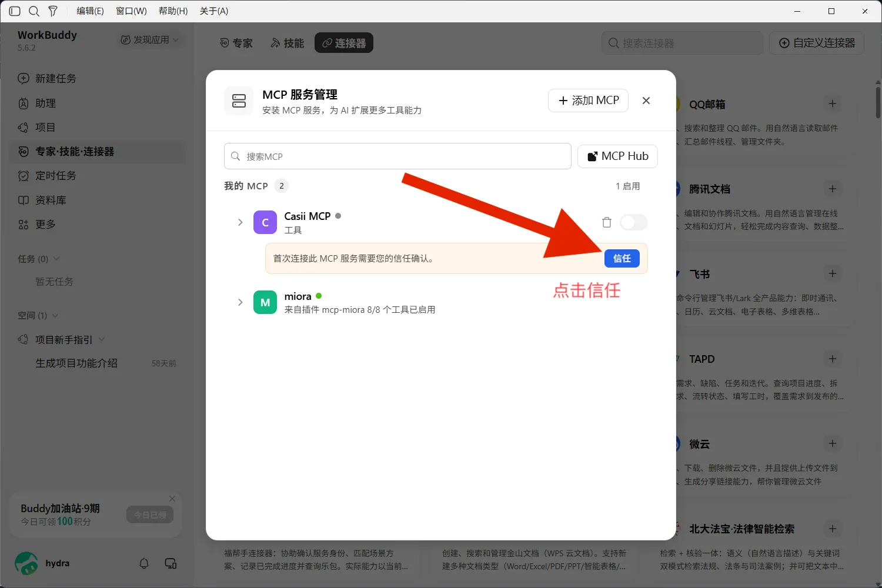This screenshot has width=882, height=588.
Task: Switch to the 专家 tab
Action: [236, 43]
